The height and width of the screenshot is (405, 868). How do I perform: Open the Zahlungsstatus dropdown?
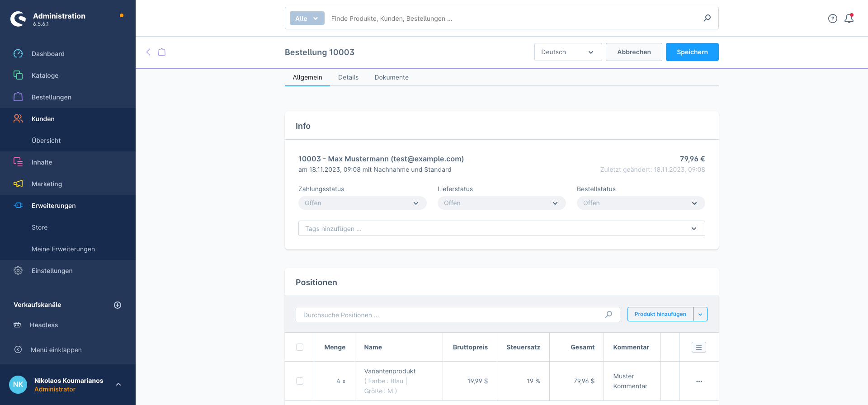pos(362,203)
